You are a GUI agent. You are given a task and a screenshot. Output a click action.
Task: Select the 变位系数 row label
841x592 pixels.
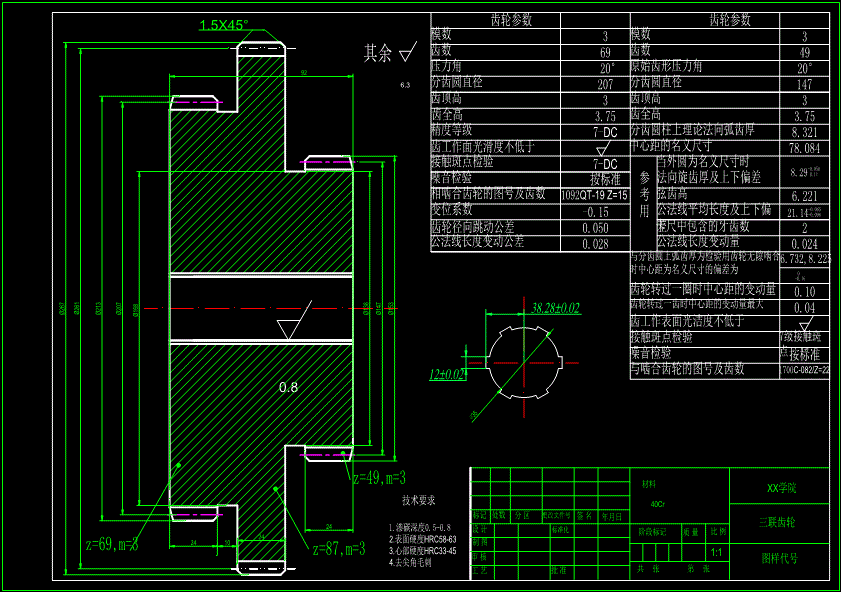point(452,210)
